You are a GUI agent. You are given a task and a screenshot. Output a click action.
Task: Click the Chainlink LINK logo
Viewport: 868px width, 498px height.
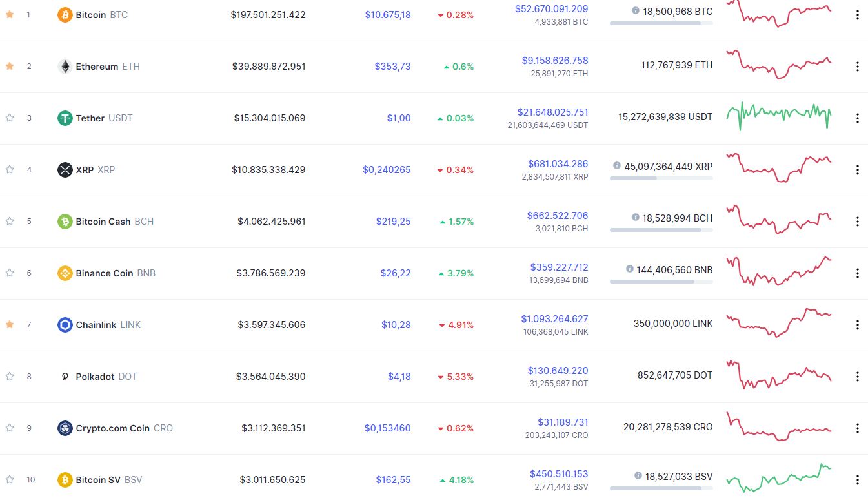(x=64, y=324)
